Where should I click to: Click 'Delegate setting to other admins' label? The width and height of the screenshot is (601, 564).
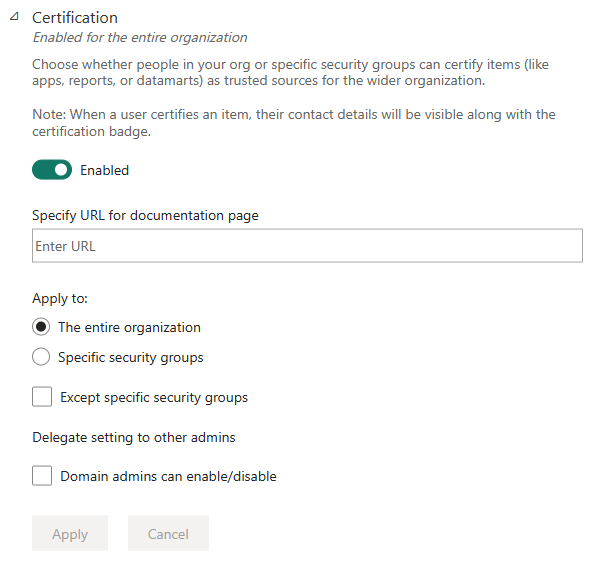134,437
